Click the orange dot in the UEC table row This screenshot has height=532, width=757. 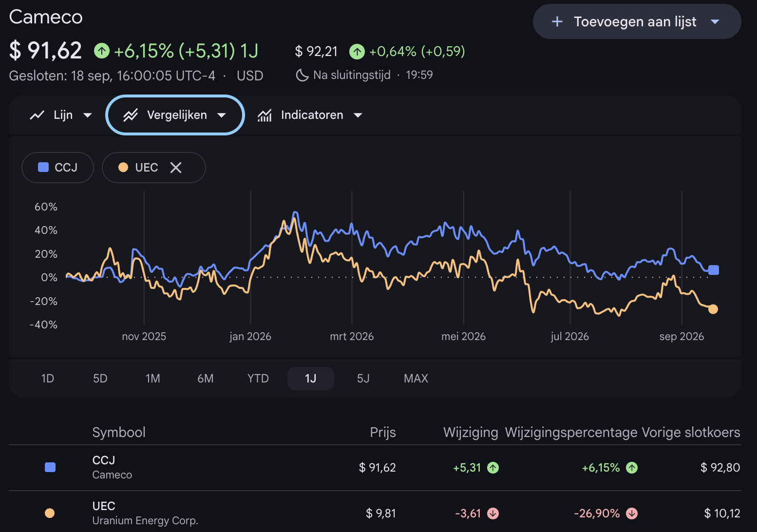[50, 513]
